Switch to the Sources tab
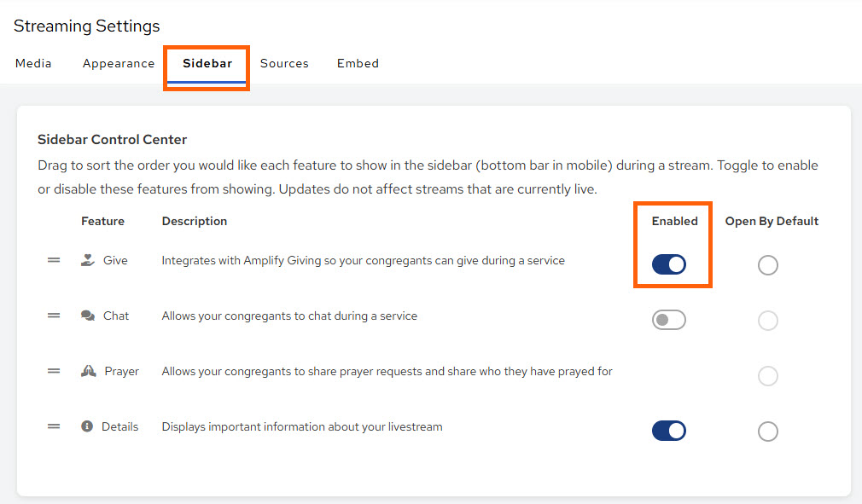Image resolution: width=862 pixels, height=504 pixels. (284, 63)
